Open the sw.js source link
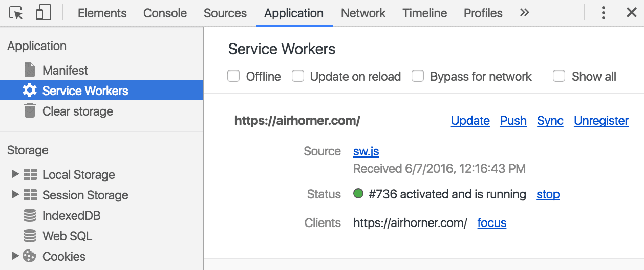Screen dimensions: 644x270 tap(366, 151)
